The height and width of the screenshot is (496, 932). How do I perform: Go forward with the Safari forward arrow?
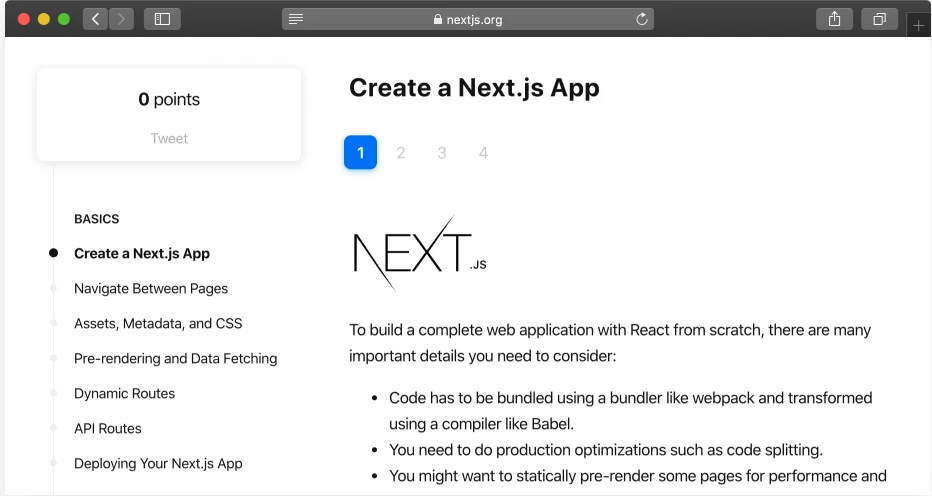coord(121,19)
